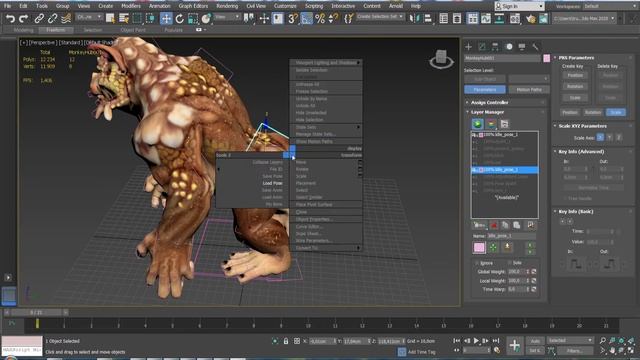This screenshot has height=360, width=640.
Task: Click the pink object color swatch
Action: [547, 58]
